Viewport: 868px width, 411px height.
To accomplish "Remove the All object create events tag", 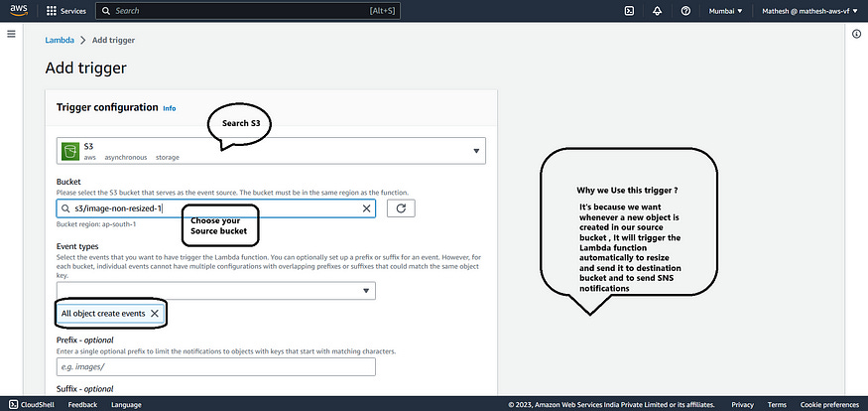I will tap(155, 314).
